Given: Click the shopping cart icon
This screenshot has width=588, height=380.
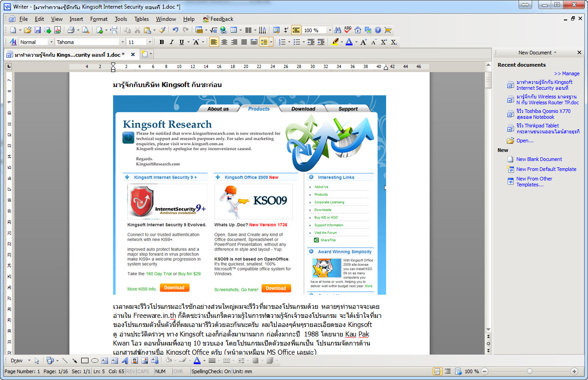Looking at the screenshot, I should 387,30.
